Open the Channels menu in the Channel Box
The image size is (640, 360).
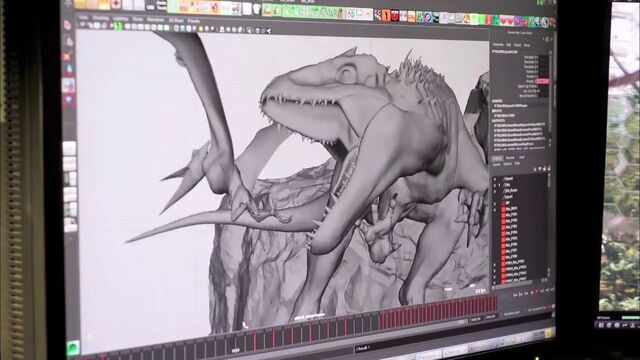(498, 44)
